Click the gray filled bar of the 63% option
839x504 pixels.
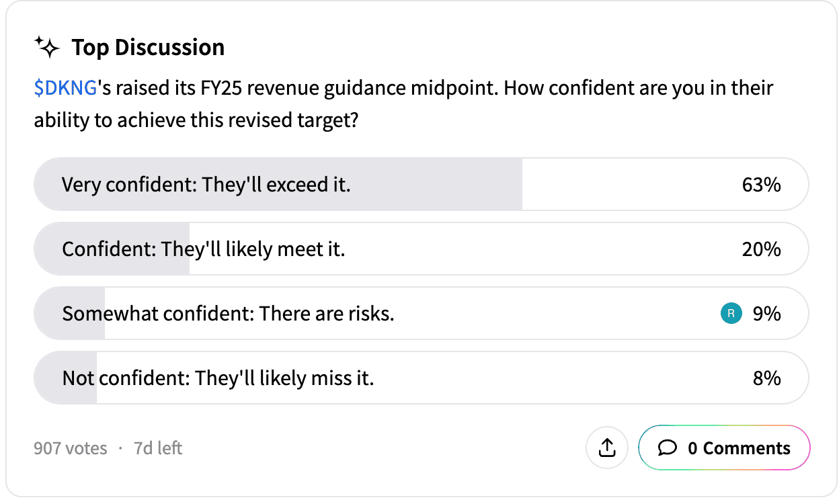[278, 184]
